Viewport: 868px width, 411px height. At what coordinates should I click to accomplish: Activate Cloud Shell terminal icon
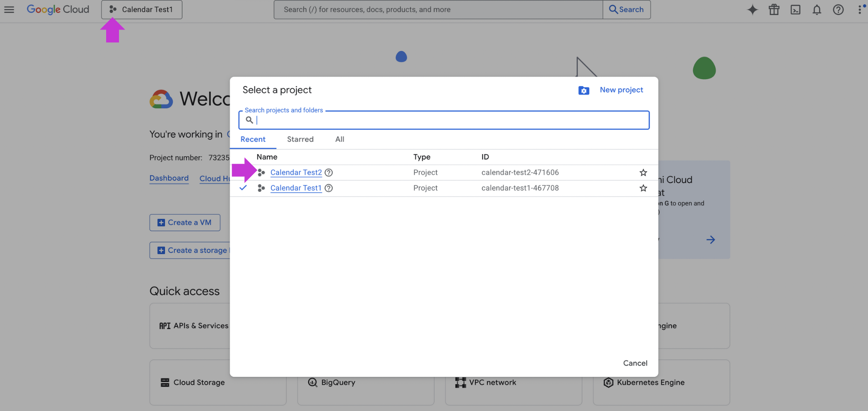coord(795,9)
